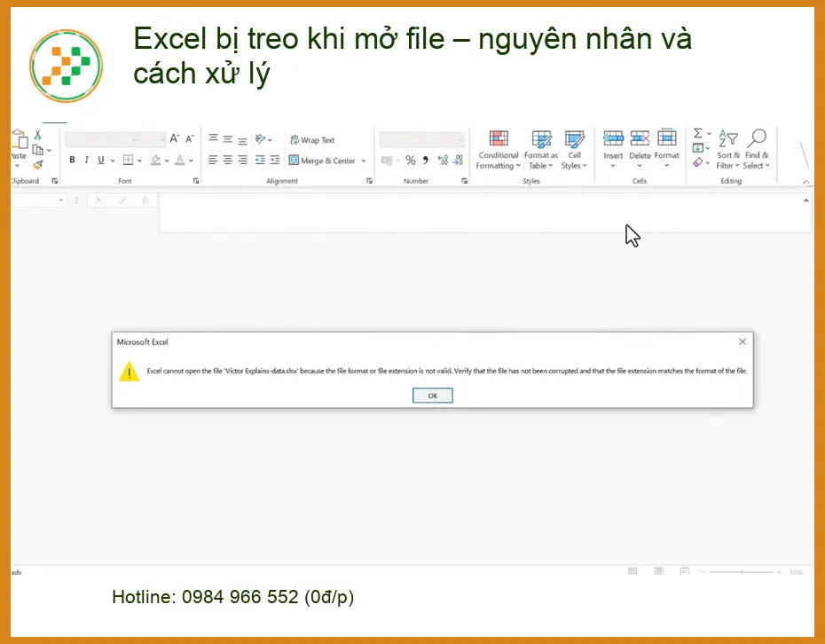Toggle Italic formatting
825x644 pixels.
coord(86,160)
